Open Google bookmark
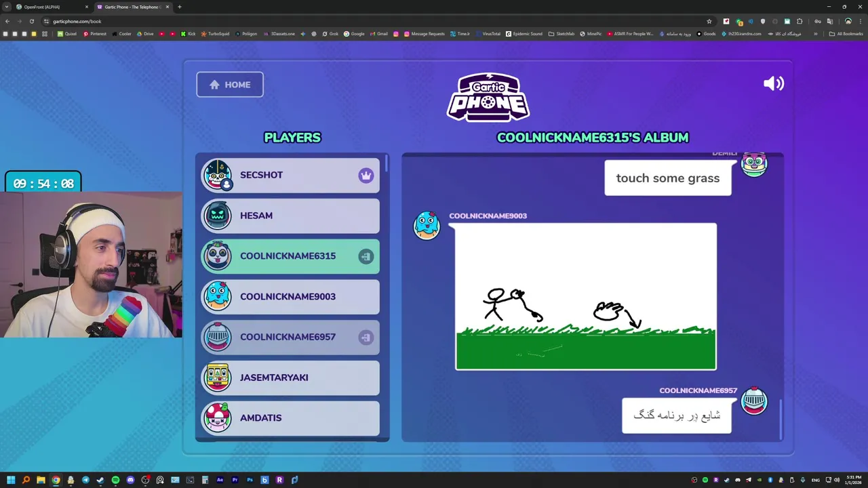The width and height of the screenshot is (868, 488). click(x=354, y=34)
